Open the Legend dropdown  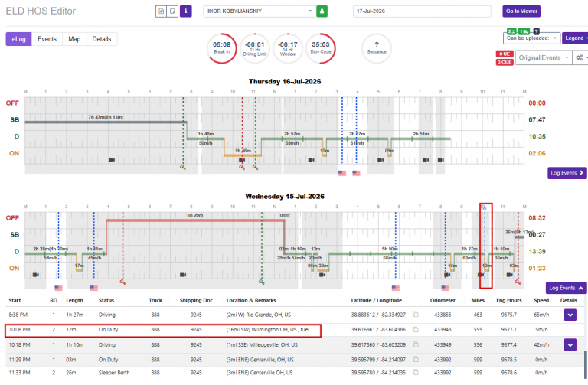coord(575,38)
